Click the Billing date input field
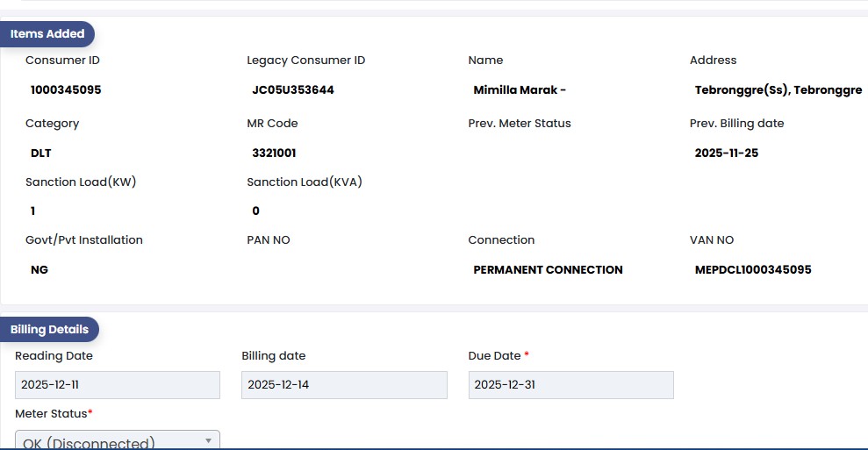Image resolution: width=868 pixels, height=450 pixels. click(x=344, y=385)
